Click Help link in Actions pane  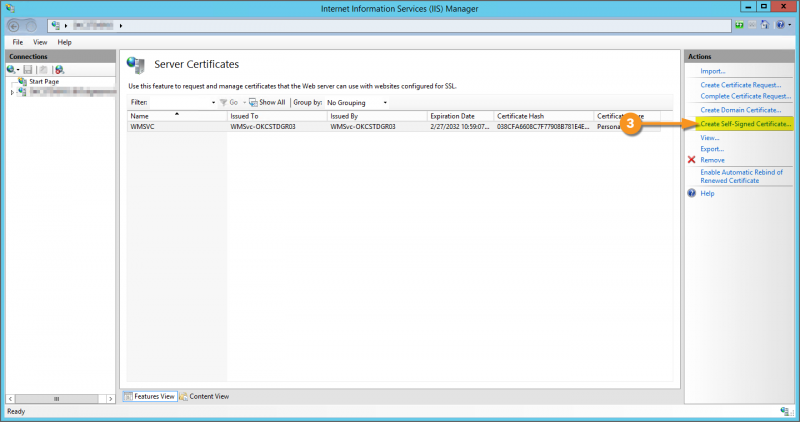(x=707, y=193)
